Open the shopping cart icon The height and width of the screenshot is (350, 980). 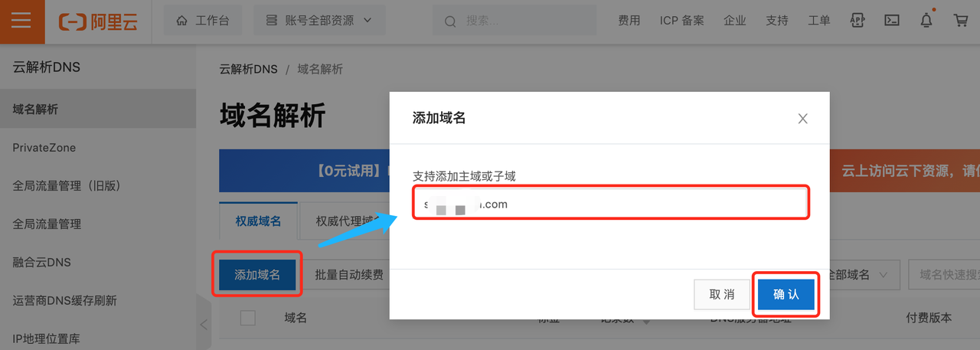(x=961, y=21)
